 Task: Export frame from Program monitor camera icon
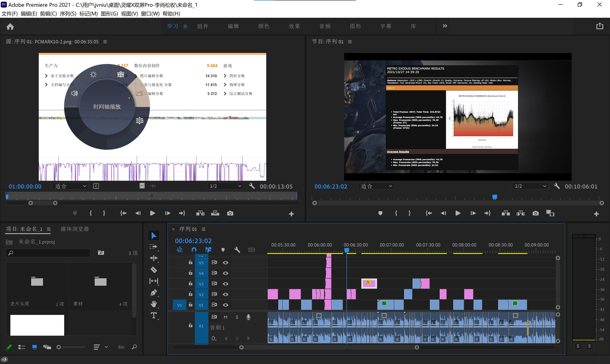tap(535, 213)
